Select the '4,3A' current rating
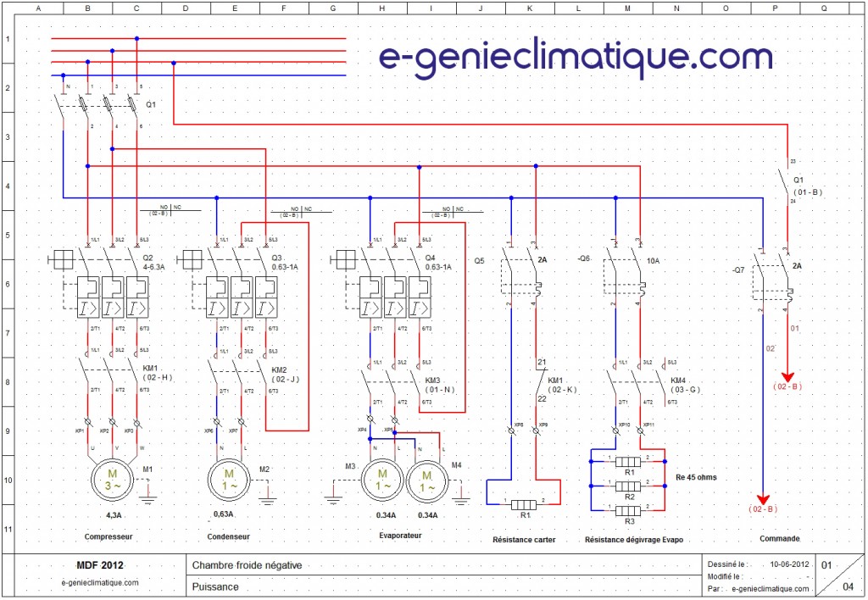Viewport: 868px width, 600px height. 114,515
